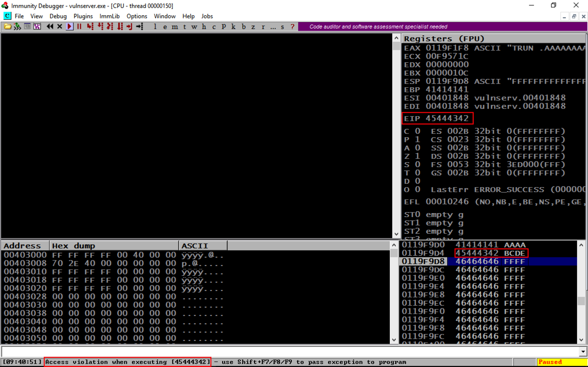Click the access violation status message
The height and width of the screenshot is (367, 588).
point(128,362)
